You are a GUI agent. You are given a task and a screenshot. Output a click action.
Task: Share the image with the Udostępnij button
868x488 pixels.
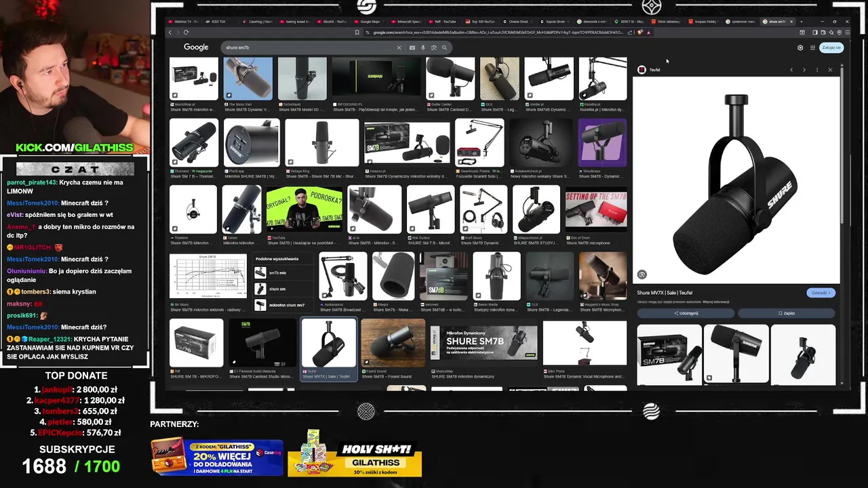click(686, 313)
